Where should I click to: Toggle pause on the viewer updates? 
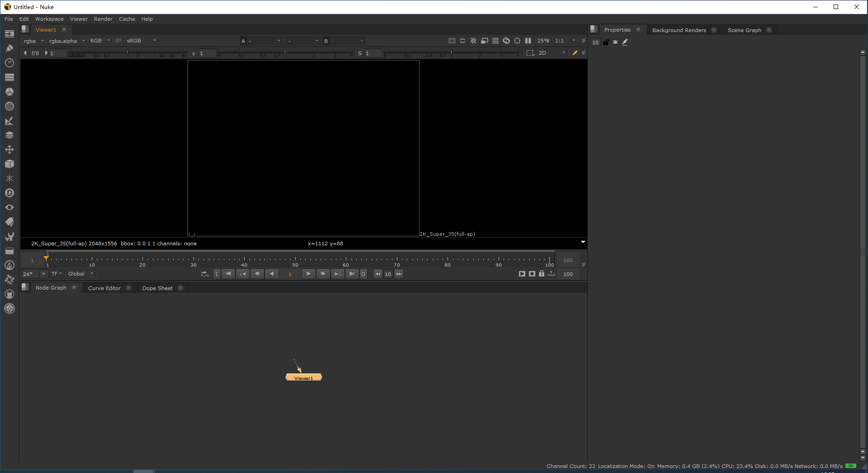(x=528, y=41)
